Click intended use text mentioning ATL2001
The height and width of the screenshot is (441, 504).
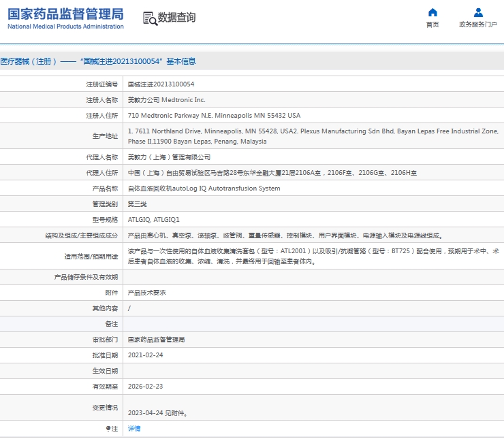313,257
